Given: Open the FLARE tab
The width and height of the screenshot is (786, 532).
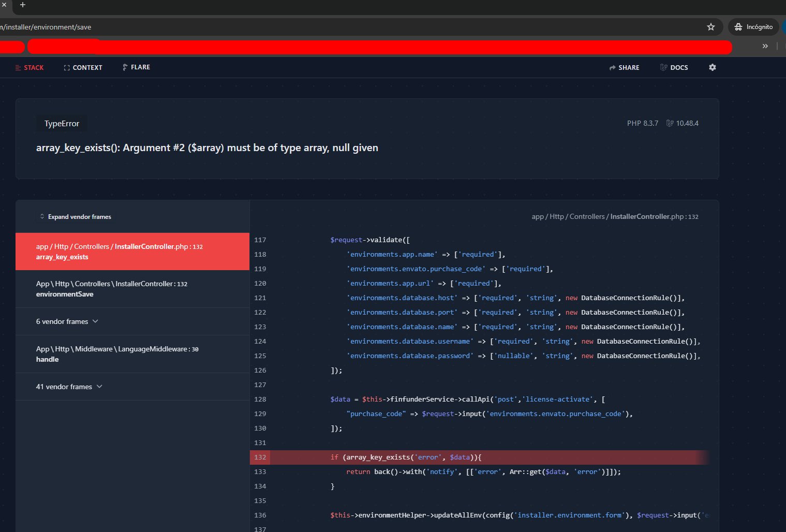Looking at the screenshot, I should tap(136, 67).
